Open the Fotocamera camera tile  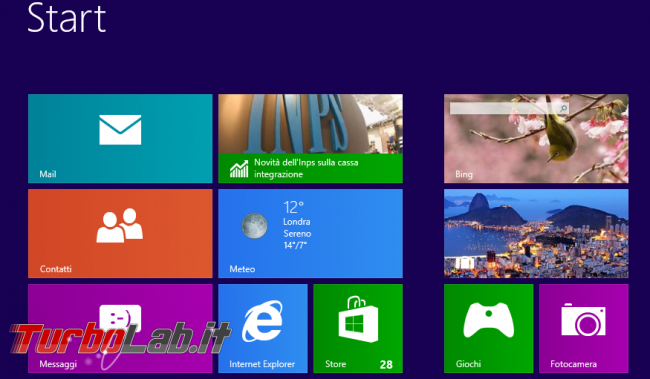pos(584,328)
